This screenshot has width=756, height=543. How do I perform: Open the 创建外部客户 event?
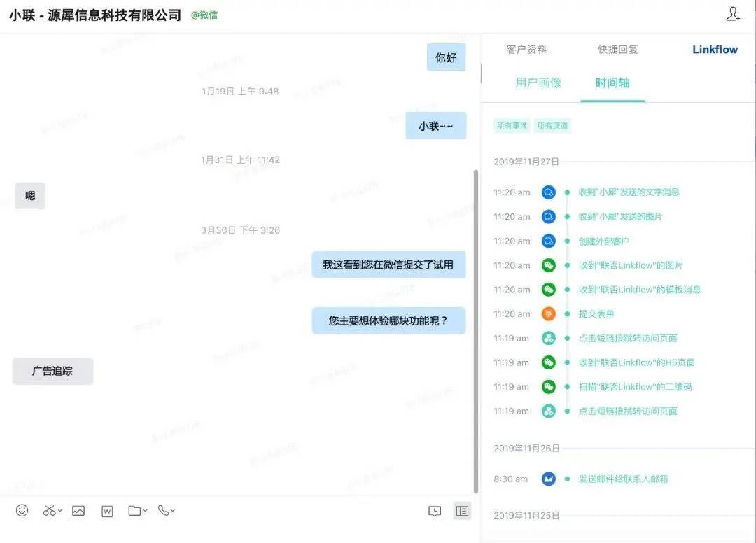(603, 241)
